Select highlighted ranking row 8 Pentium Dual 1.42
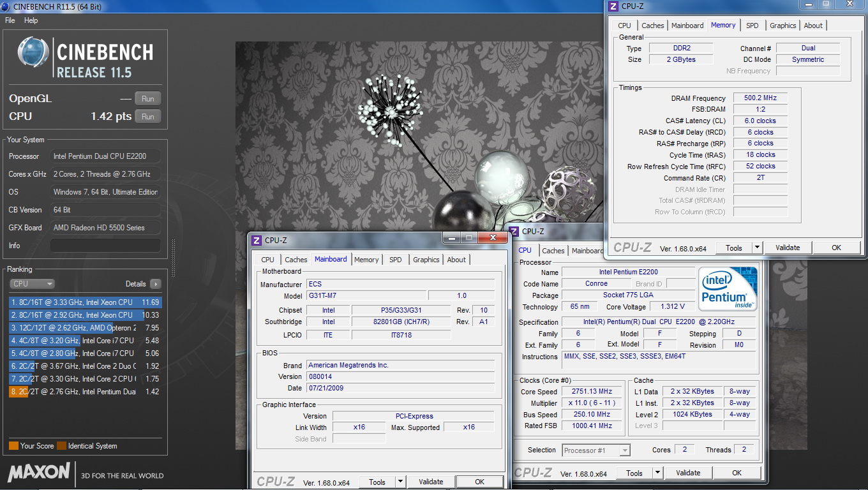Screen dimensions: 868x490 (85, 392)
